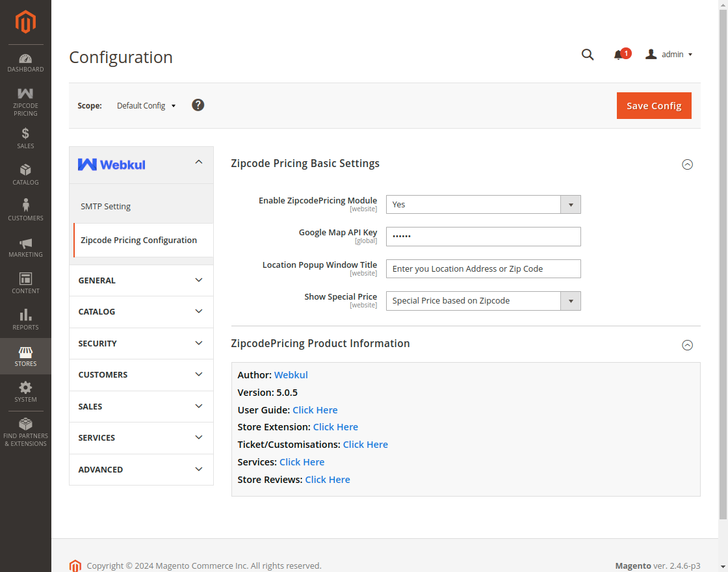Collapse the Webkul tab section

pyautogui.click(x=141, y=165)
